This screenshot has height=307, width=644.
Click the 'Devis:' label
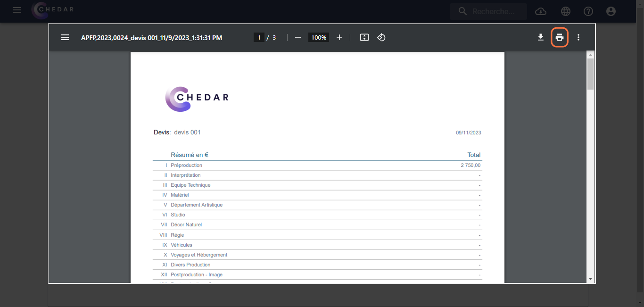click(x=162, y=133)
